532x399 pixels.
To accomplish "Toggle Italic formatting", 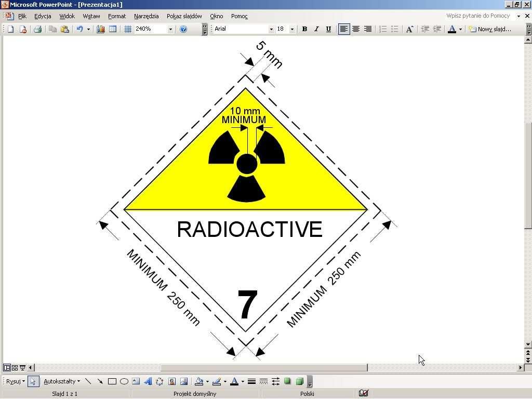I will 316,29.
